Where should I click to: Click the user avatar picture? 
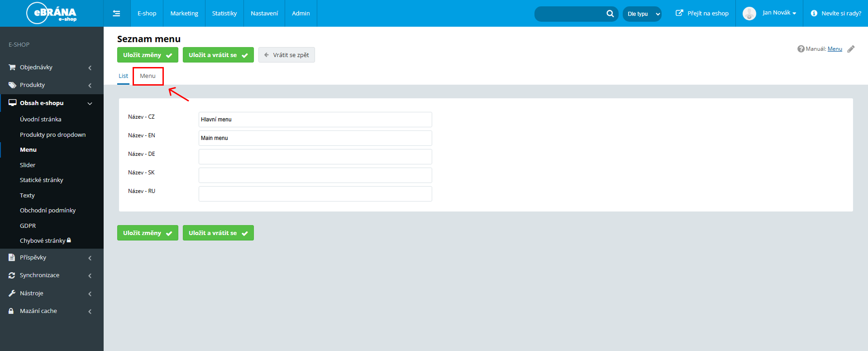coord(749,14)
